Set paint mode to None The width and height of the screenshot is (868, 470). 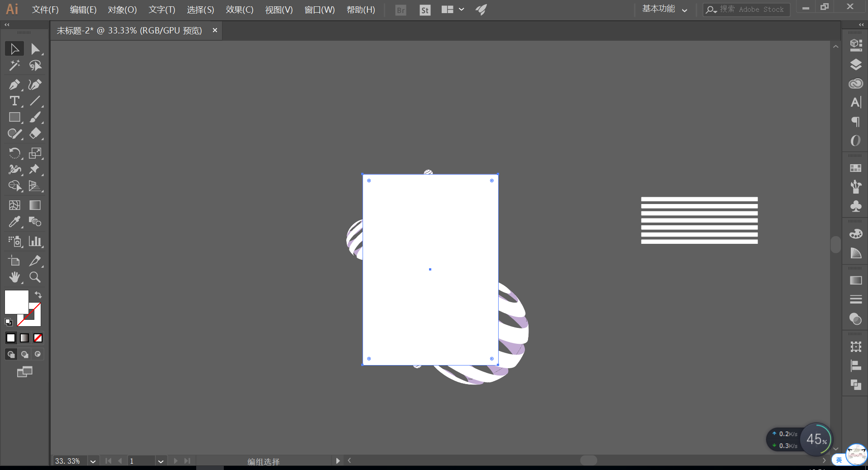tap(38, 338)
